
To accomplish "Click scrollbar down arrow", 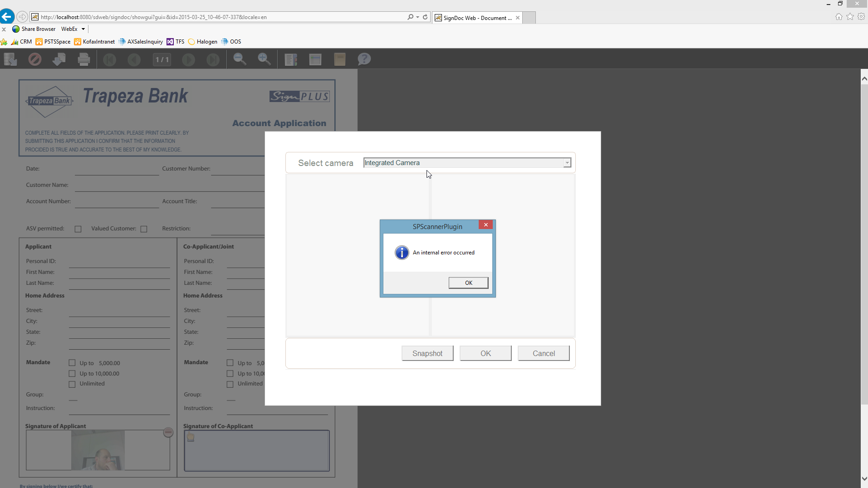I will [864, 479].
